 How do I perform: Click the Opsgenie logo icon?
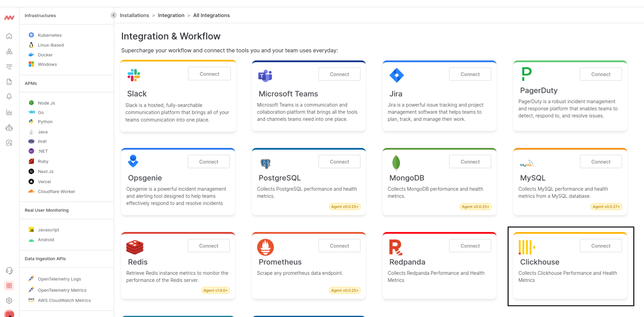click(133, 161)
